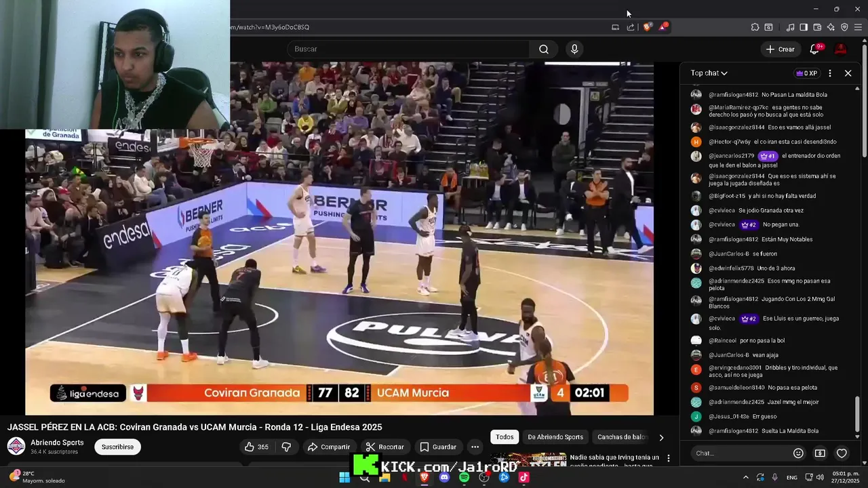Viewport: 868px width, 488px height.
Task: Open Windows Start button
Action: coord(344,477)
